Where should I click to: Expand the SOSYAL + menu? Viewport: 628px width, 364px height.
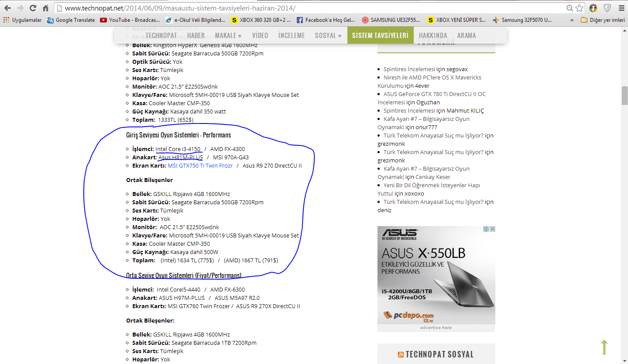click(x=328, y=35)
